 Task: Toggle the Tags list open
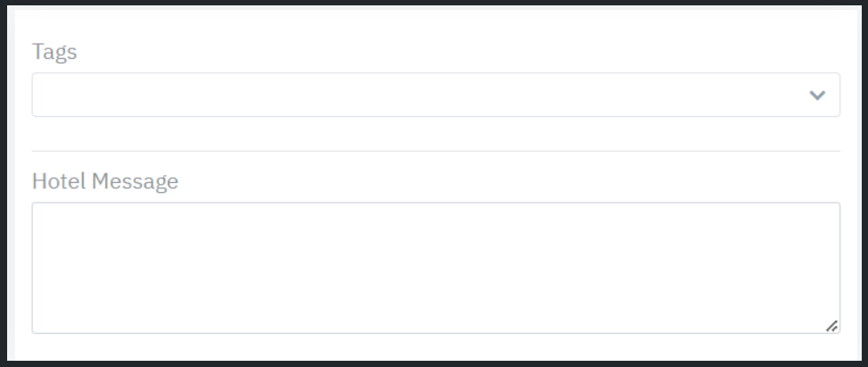(x=817, y=95)
